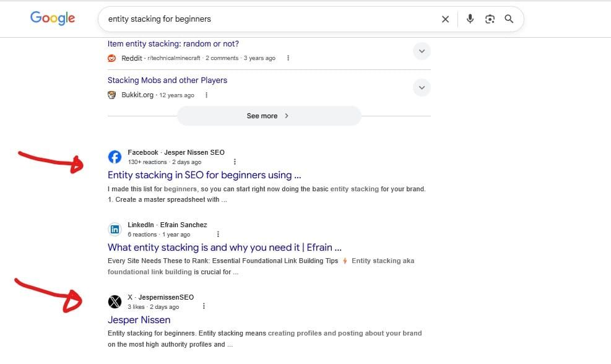This screenshot has width=611, height=364.
Task: Start voice search with microphone icon
Action: point(470,19)
